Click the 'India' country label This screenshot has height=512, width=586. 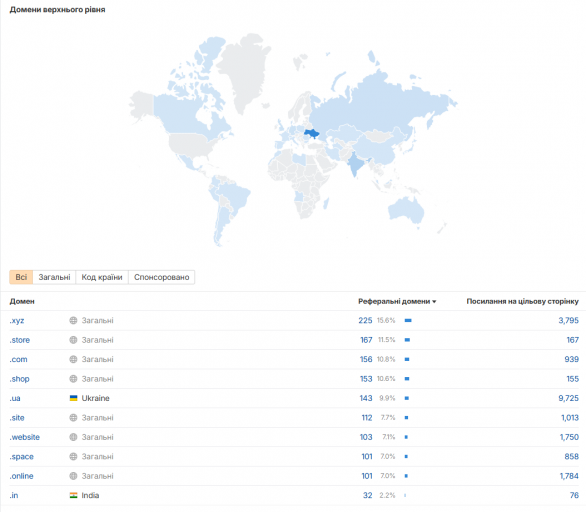tap(90, 496)
